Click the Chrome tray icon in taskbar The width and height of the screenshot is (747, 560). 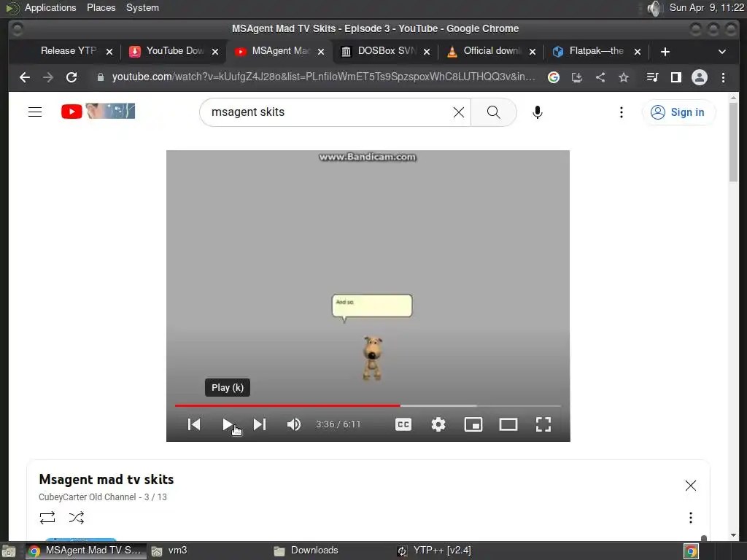point(691,551)
